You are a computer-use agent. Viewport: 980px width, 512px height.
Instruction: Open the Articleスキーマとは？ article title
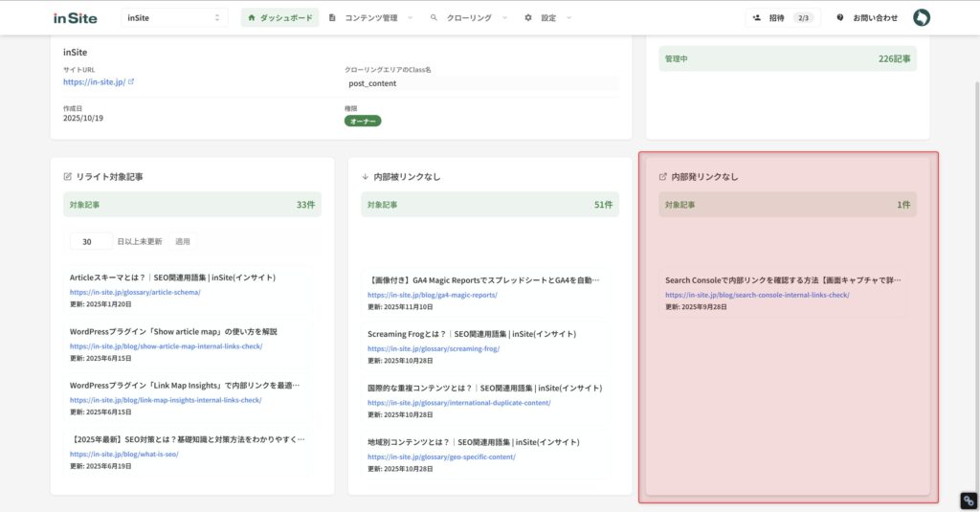[172, 278]
